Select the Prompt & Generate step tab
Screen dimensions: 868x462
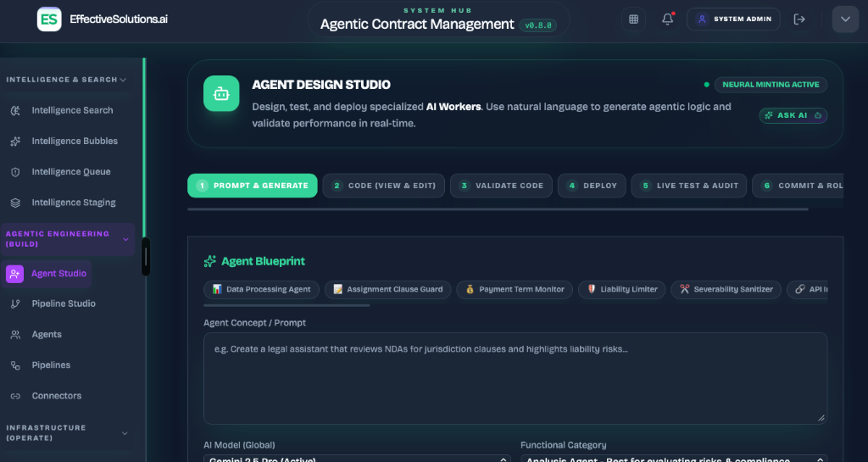[x=253, y=186]
